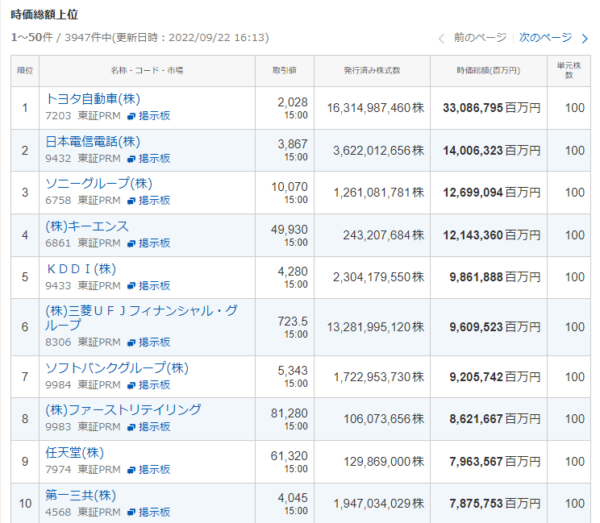Select the market cap 8,621,667百万円

point(495,419)
